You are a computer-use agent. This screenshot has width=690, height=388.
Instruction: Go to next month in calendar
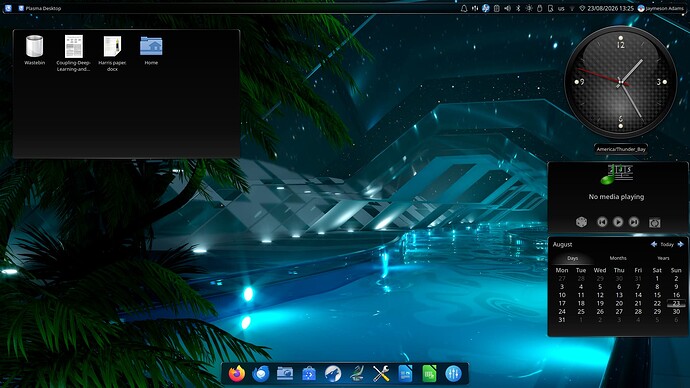coord(680,244)
